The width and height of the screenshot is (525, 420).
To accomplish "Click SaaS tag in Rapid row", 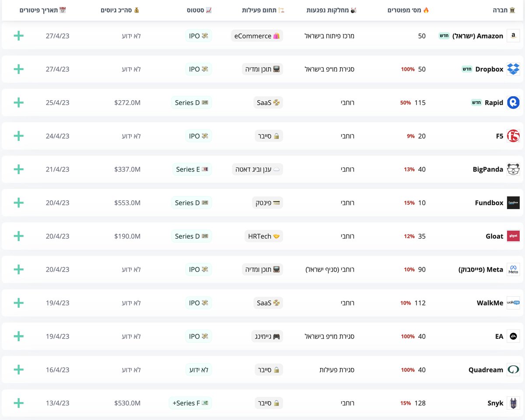I will [268, 102].
